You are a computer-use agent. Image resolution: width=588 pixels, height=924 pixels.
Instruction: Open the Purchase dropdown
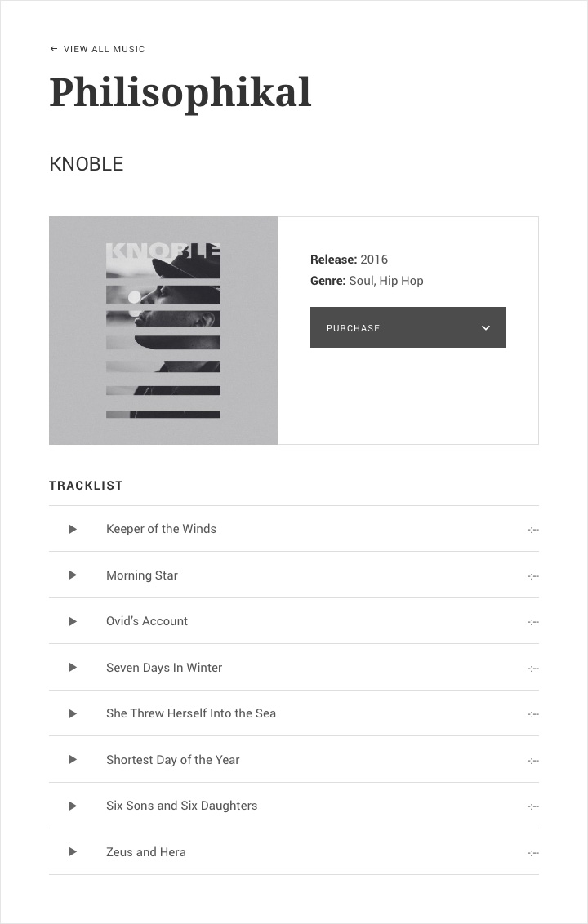pyautogui.click(x=408, y=327)
